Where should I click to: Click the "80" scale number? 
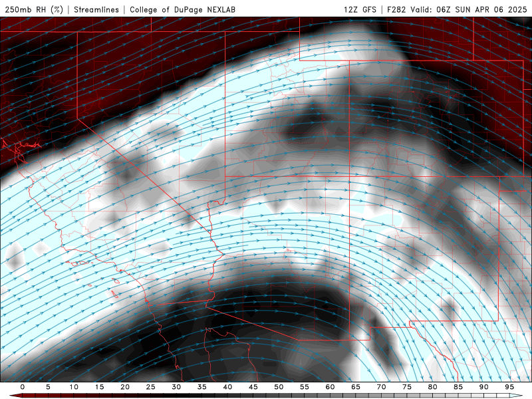click(x=432, y=387)
